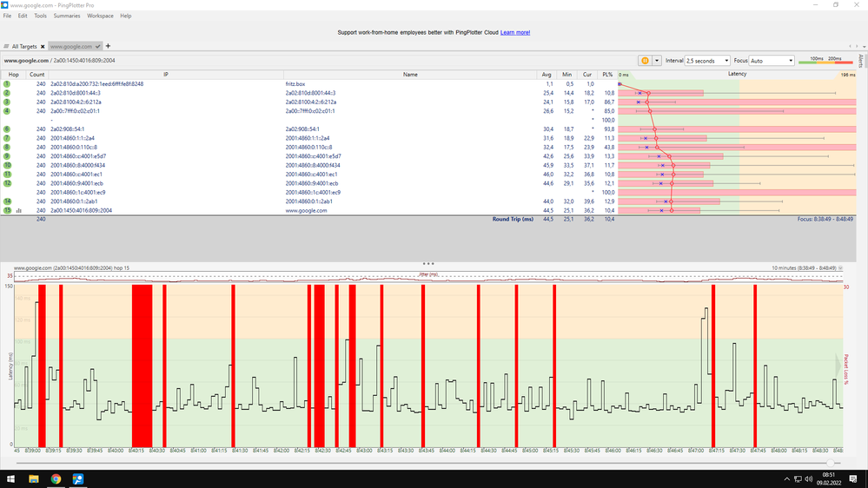
Task: Sort by the IP column header
Action: (165, 75)
